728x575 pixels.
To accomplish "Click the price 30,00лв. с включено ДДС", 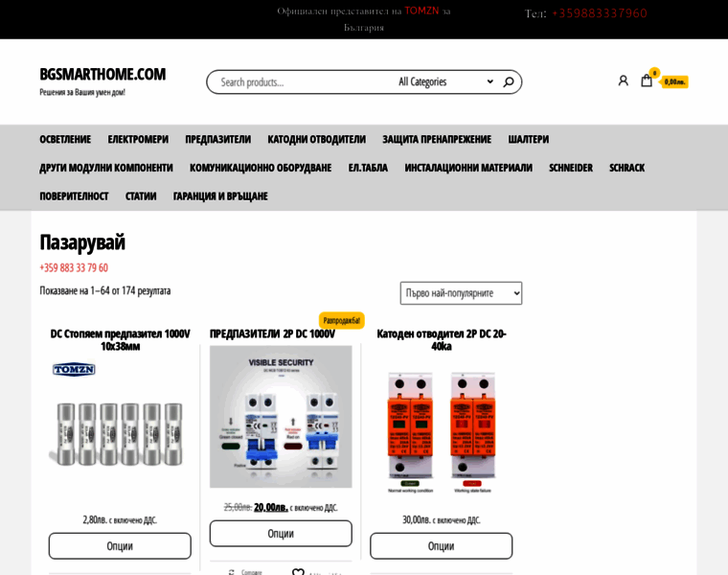I will coord(441,519).
